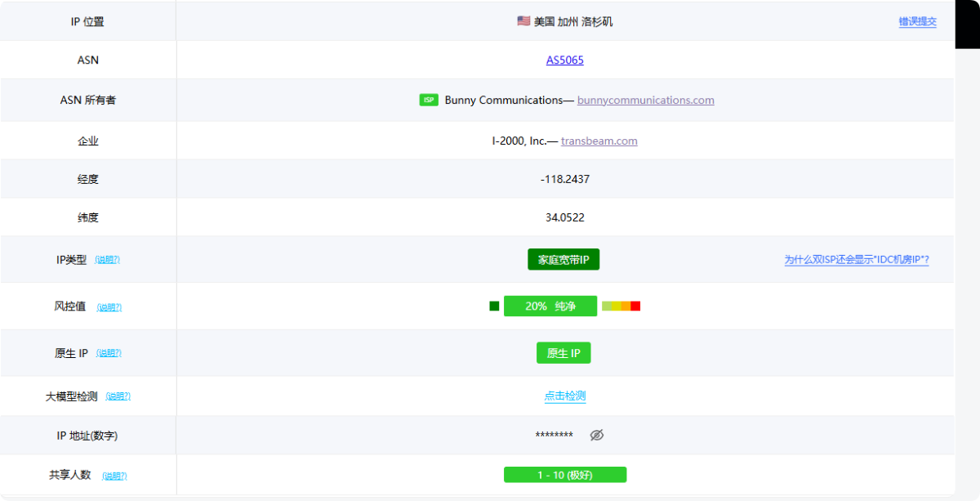Click the green ISP badge icon
Image resolution: width=980 pixels, height=501 pixels.
click(429, 100)
